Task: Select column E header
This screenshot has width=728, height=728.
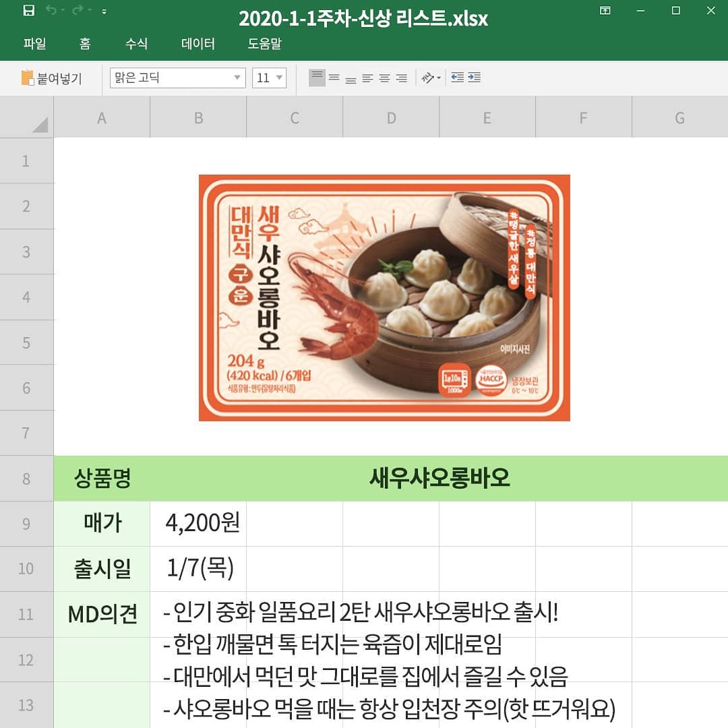Action: click(x=487, y=117)
